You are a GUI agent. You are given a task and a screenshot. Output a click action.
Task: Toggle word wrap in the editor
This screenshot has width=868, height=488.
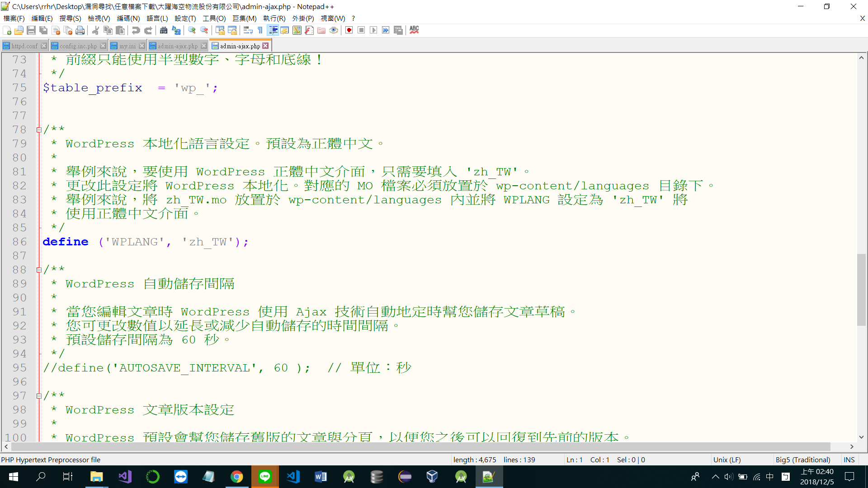(248, 30)
